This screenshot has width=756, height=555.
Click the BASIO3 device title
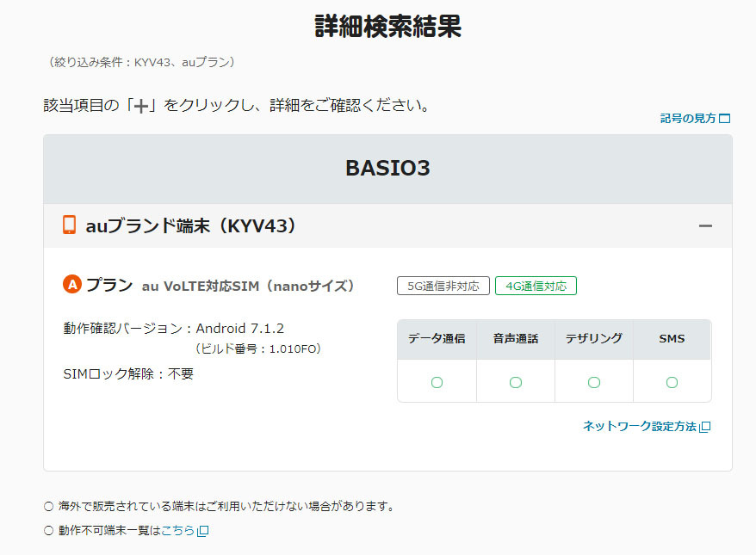[x=387, y=168]
